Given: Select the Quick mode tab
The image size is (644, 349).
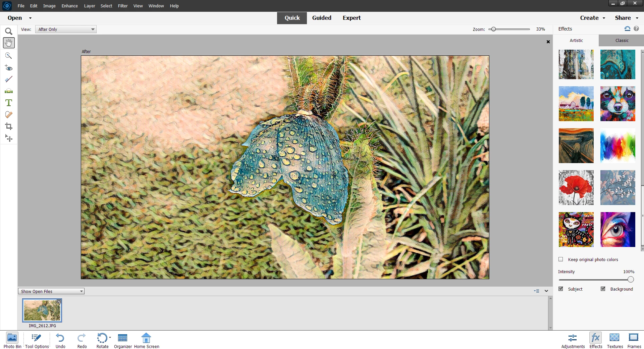Looking at the screenshot, I should coord(292,18).
